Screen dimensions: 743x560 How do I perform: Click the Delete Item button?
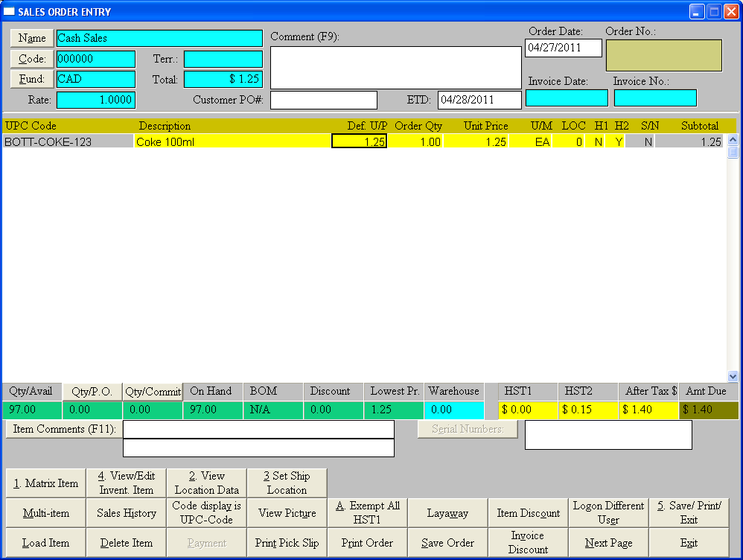[x=126, y=543]
